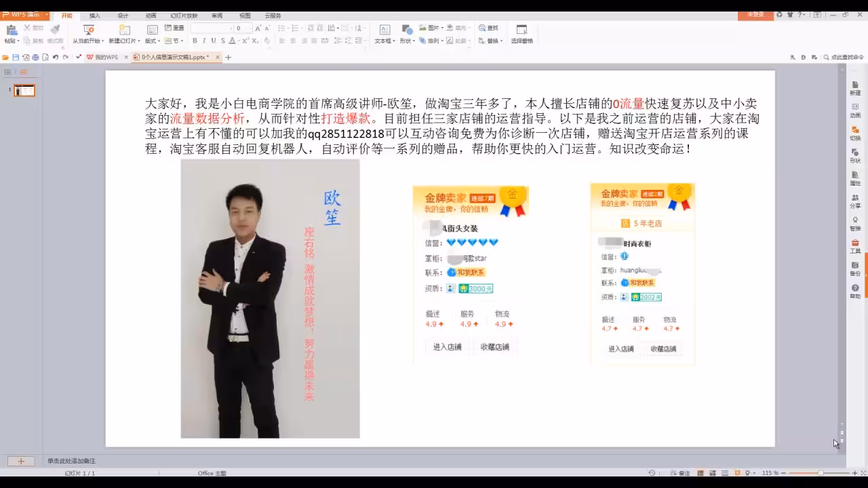The image size is (868, 488).
Task: Open the Layout (版式) icon
Action: pyautogui.click(x=152, y=30)
